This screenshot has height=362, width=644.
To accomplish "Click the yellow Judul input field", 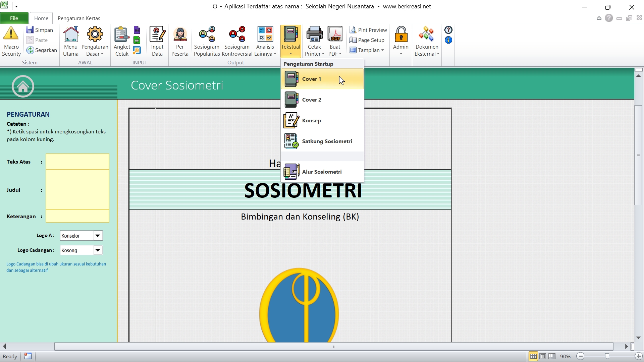I will coord(77,190).
